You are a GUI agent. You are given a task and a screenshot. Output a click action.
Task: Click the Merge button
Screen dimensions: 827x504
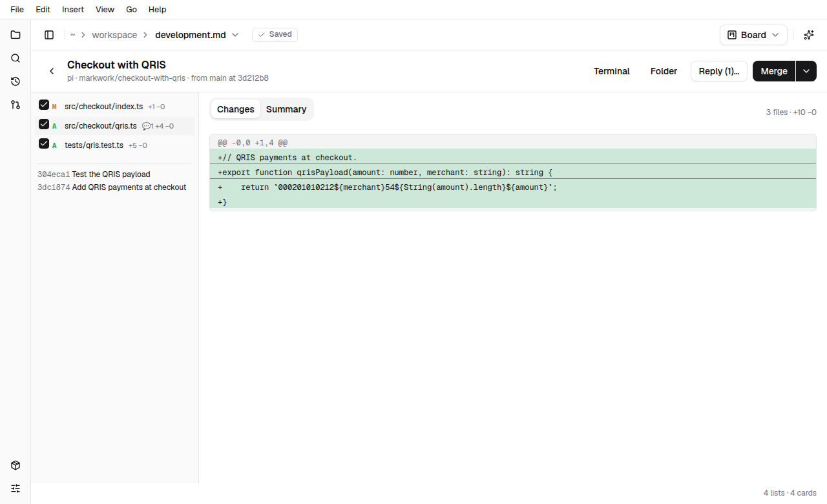[x=774, y=71]
